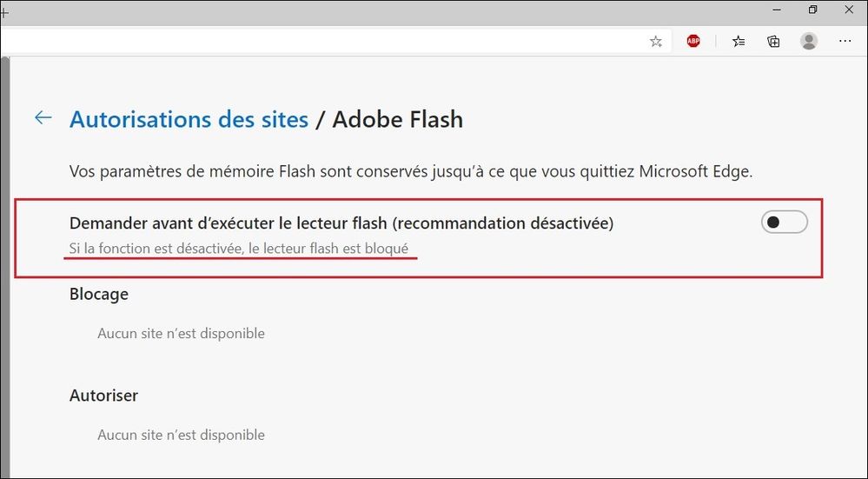This screenshot has width=868, height=479.
Task: Toggle 'Demander avant d'exécuter le lecteur flash' switch
Action: (x=784, y=222)
